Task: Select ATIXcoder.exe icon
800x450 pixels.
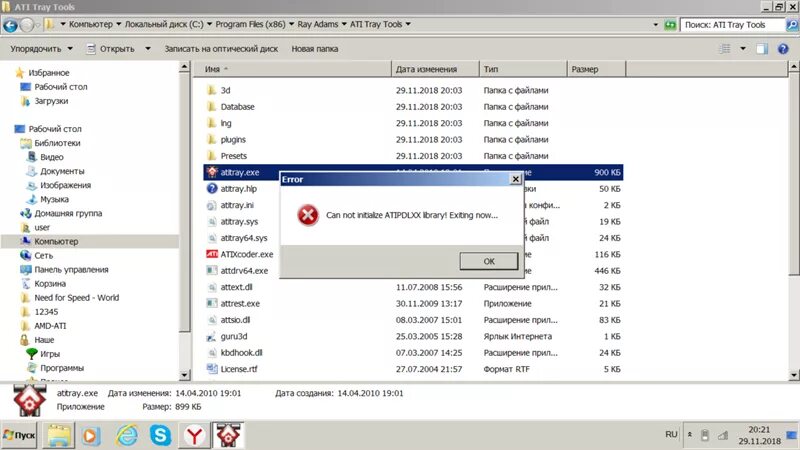Action: coord(212,254)
